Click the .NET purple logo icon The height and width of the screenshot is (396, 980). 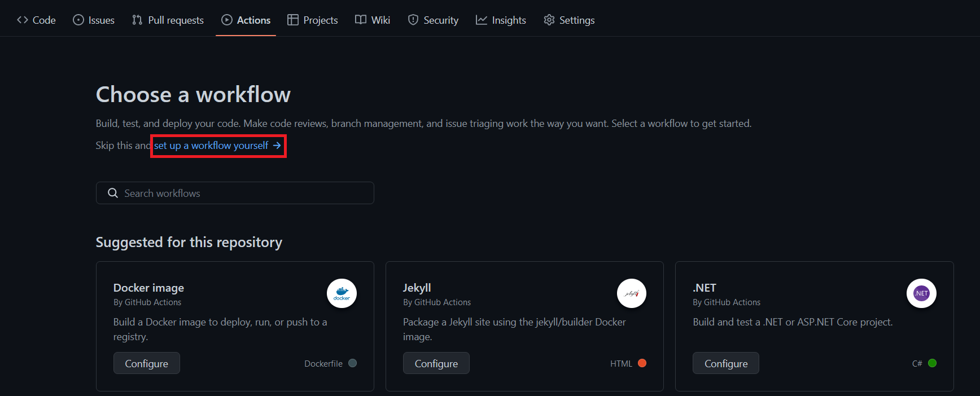pos(921,293)
